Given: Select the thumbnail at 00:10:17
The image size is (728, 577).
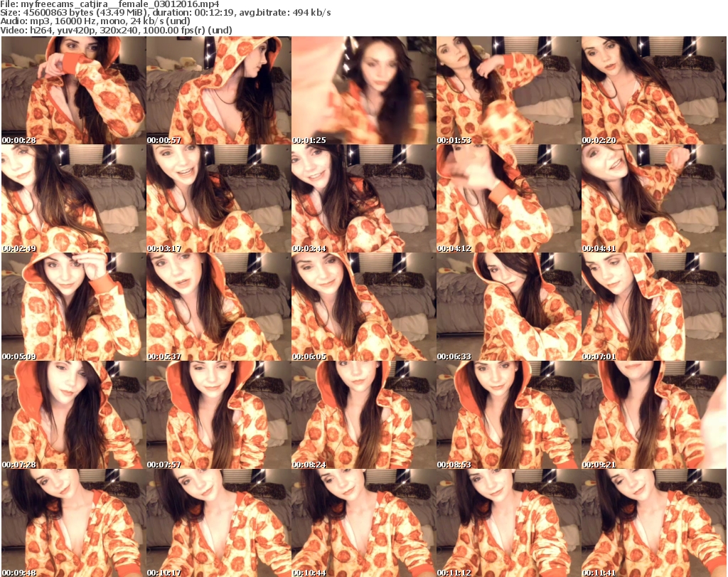Looking at the screenshot, I should point(219,523).
